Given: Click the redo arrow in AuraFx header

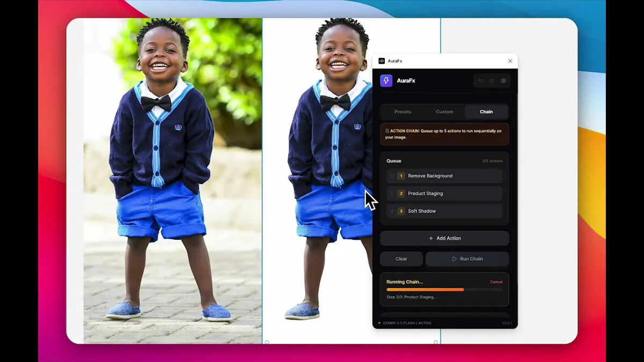Looking at the screenshot, I should coord(492,81).
